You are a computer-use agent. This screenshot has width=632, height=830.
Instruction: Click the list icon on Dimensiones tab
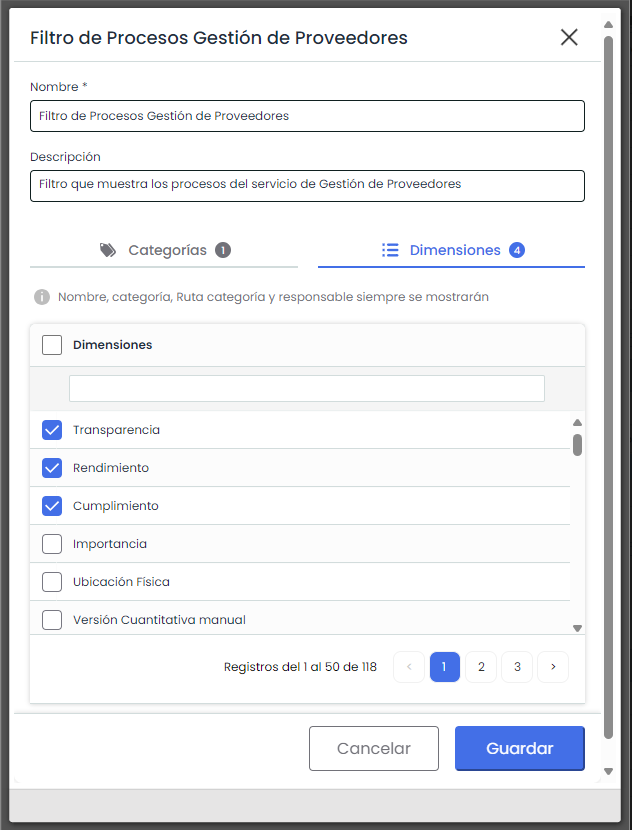pyautogui.click(x=391, y=250)
